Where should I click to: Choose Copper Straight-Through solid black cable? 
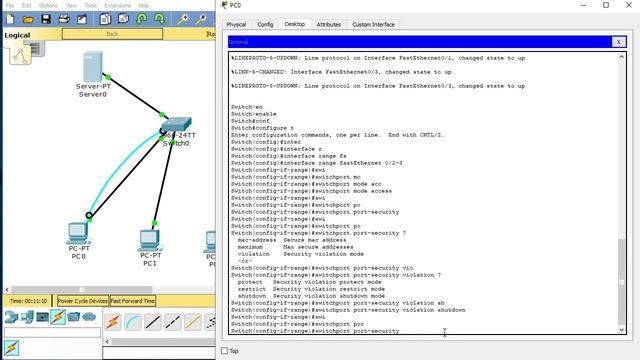coord(153,322)
